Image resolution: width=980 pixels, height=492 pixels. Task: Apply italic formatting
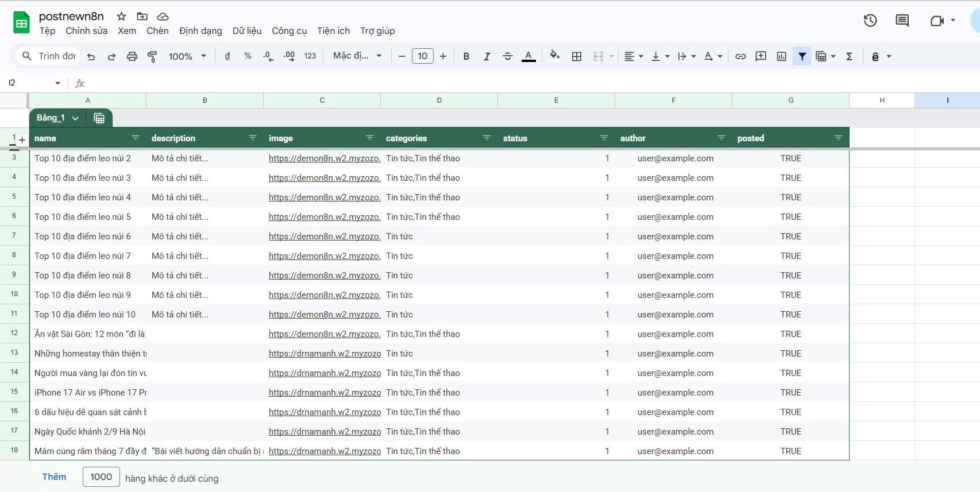click(x=487, y=56)
